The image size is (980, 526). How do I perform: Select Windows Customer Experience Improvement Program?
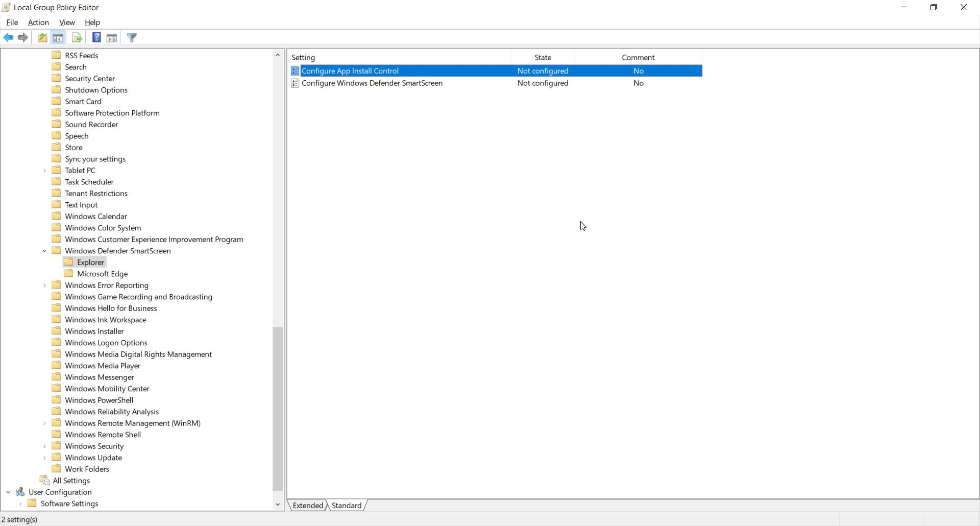pyautogui.click(x=154, y=240)
